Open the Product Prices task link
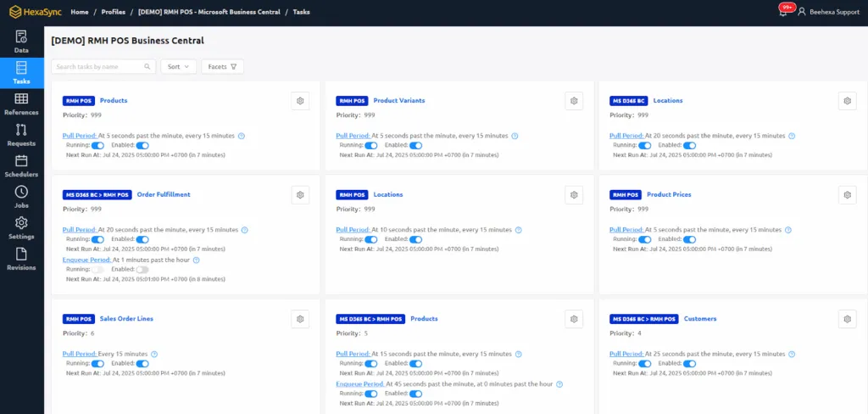This screenshot has width=868, height=414. [669, 195]
